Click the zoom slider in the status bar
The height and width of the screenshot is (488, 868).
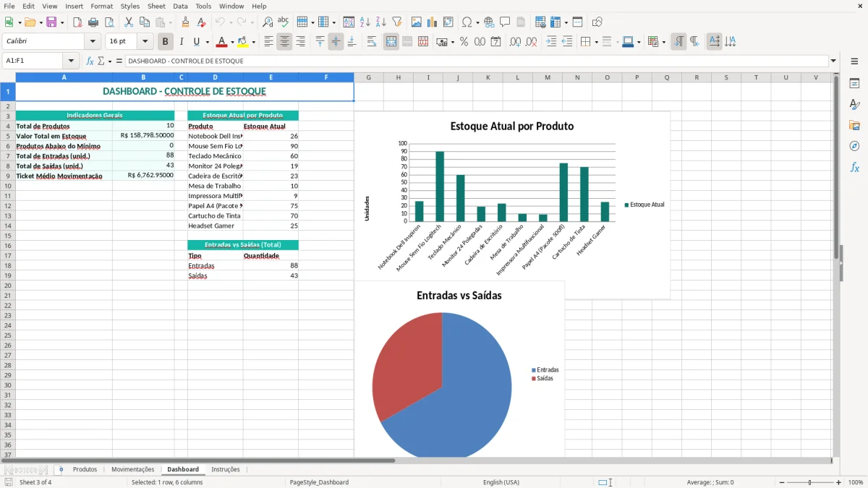pos(809,482)
